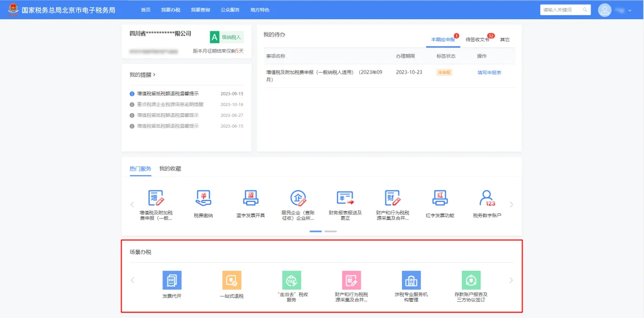Click the 场景办税 section heading
644x318 pixels.
(140, 252)
